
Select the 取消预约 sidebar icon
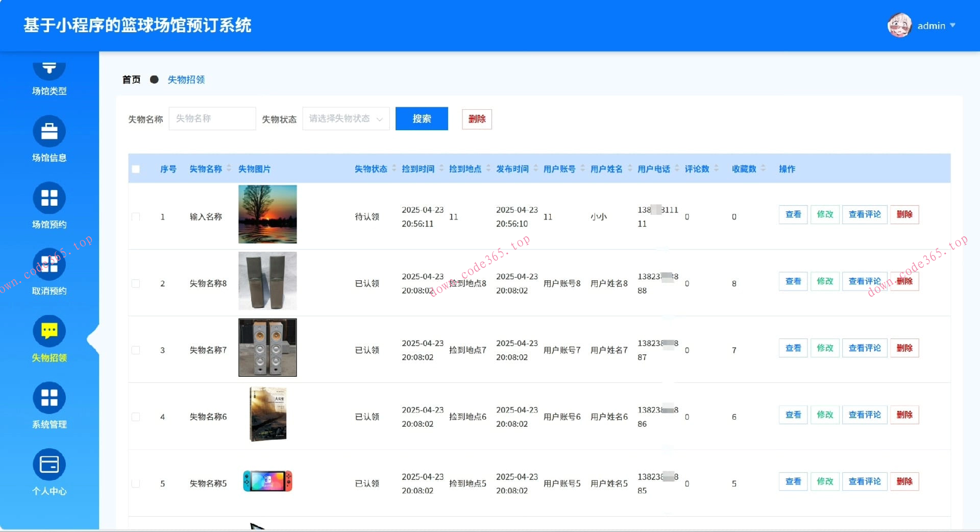[x=49, y=264]
